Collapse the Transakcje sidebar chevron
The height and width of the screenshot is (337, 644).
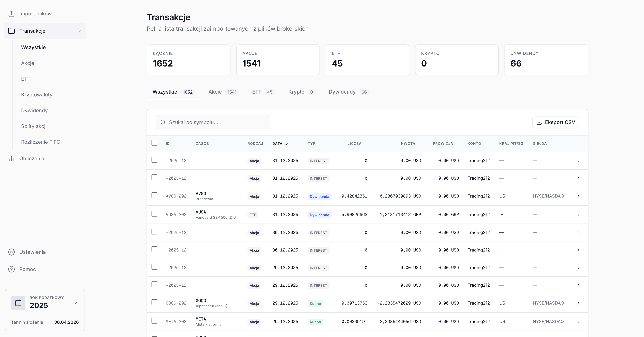(79, 31)
